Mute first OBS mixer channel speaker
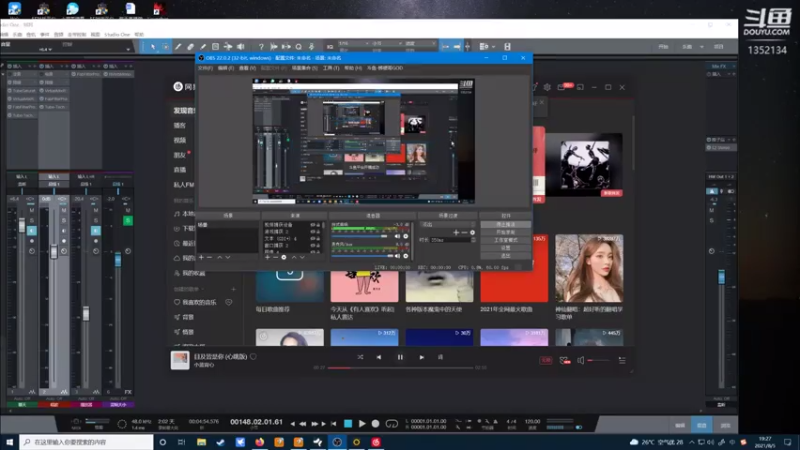Image resolution: width=800 pixels, height=450 pixels. [397, 236]
